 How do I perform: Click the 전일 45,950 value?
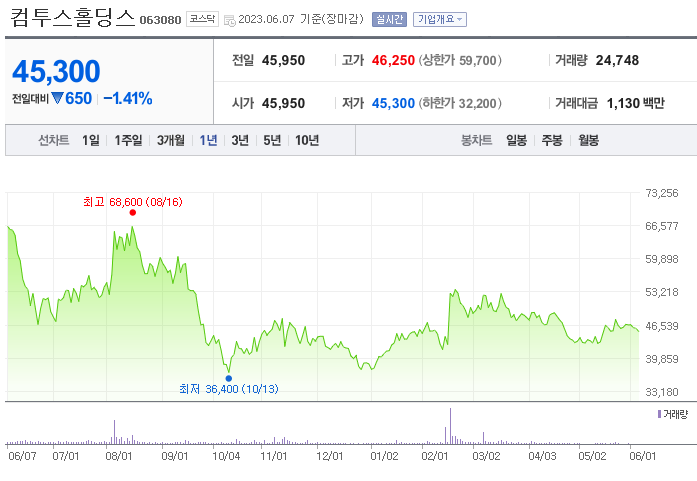[283, 60]
